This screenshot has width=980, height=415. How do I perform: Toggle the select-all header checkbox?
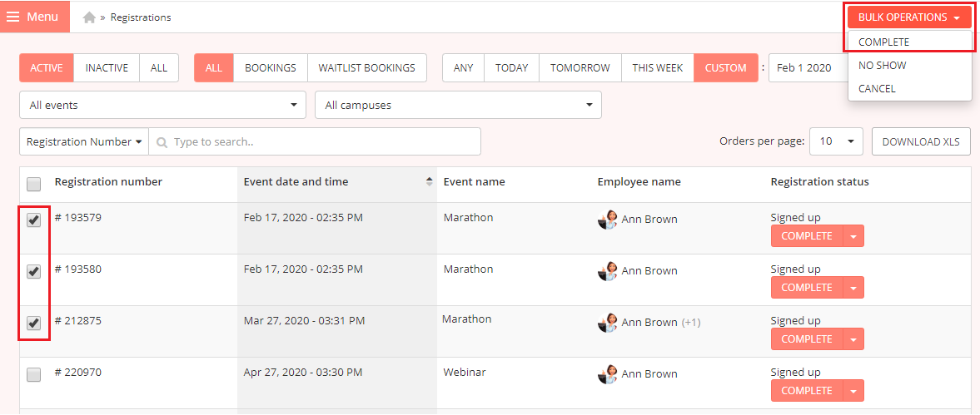(34, 184)
